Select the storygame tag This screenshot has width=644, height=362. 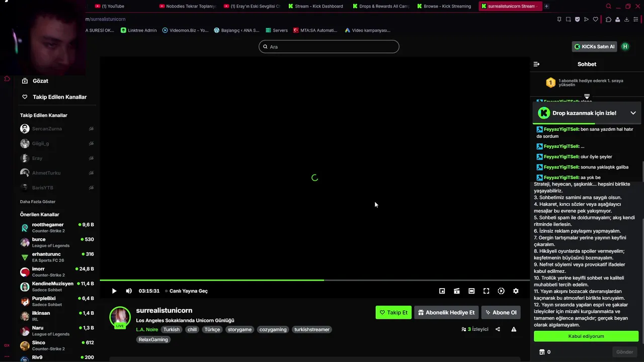(x=239, y=330)
